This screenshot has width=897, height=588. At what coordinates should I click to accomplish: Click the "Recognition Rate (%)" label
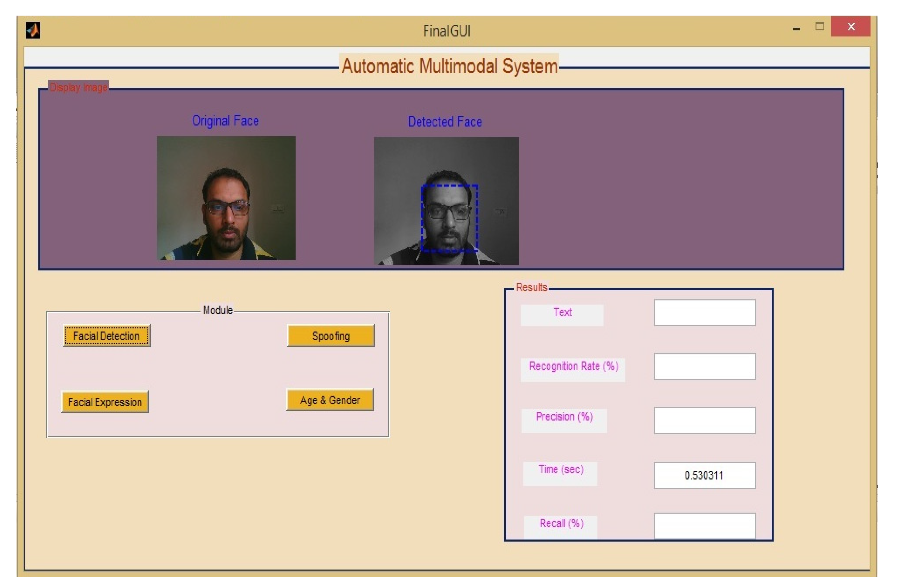574,366
